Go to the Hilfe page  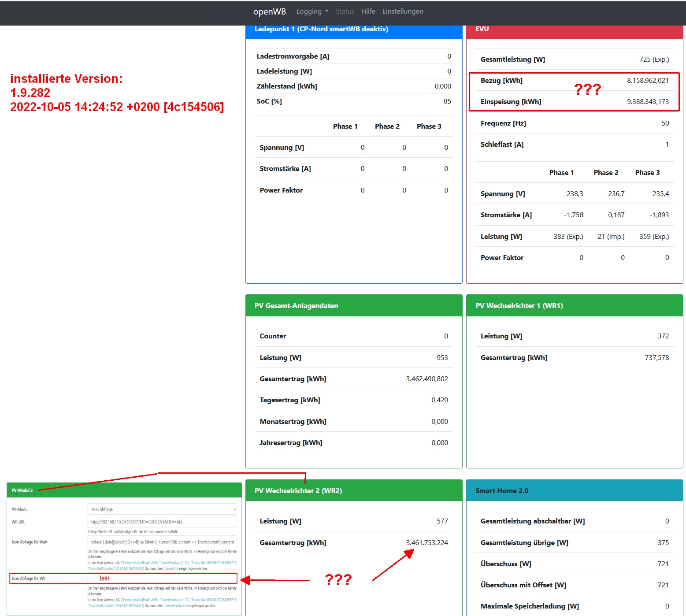[368, 11]
